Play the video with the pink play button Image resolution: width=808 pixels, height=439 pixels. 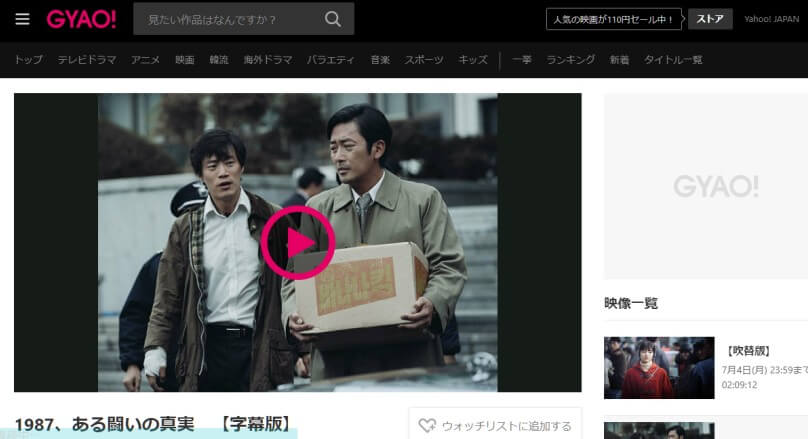click(x=298, y=243)
